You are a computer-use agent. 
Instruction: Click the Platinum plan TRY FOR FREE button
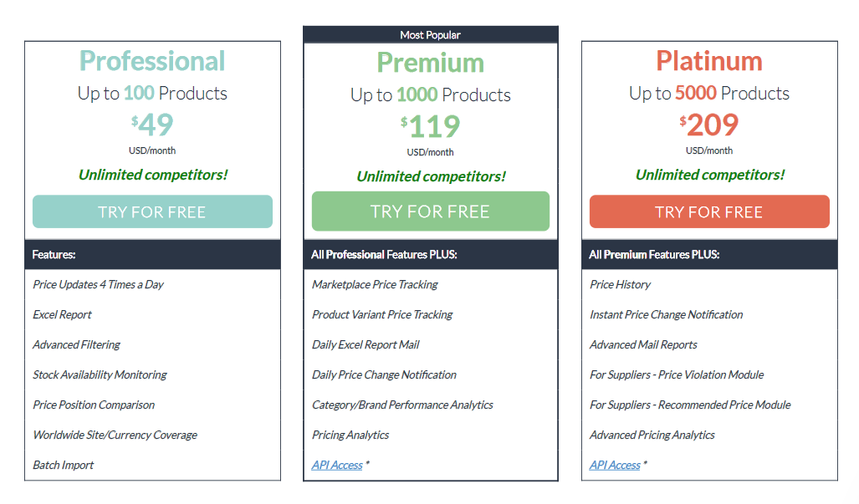click(709, 211)
